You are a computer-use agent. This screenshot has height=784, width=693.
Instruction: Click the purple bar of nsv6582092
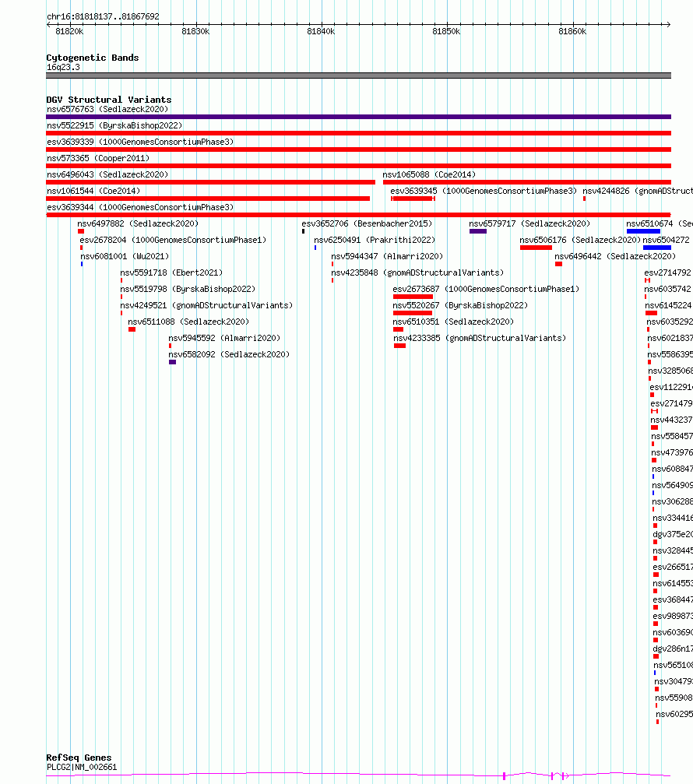coord(173,363)
